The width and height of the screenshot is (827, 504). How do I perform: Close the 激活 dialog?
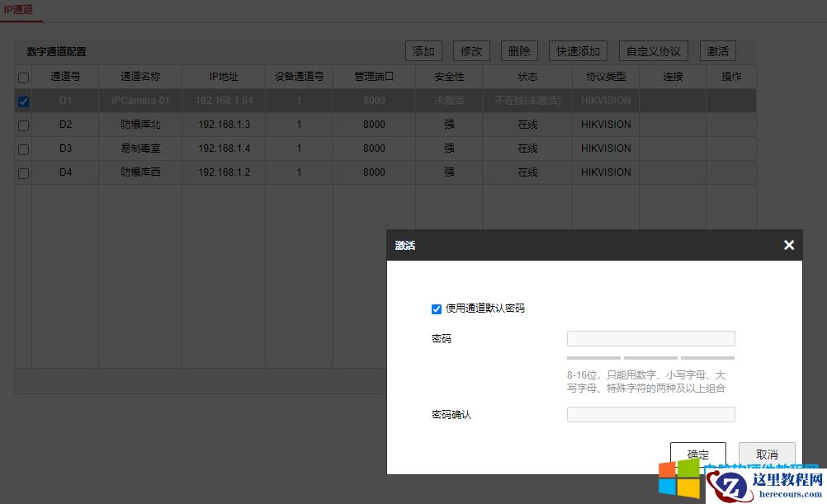tap(788, 244)
